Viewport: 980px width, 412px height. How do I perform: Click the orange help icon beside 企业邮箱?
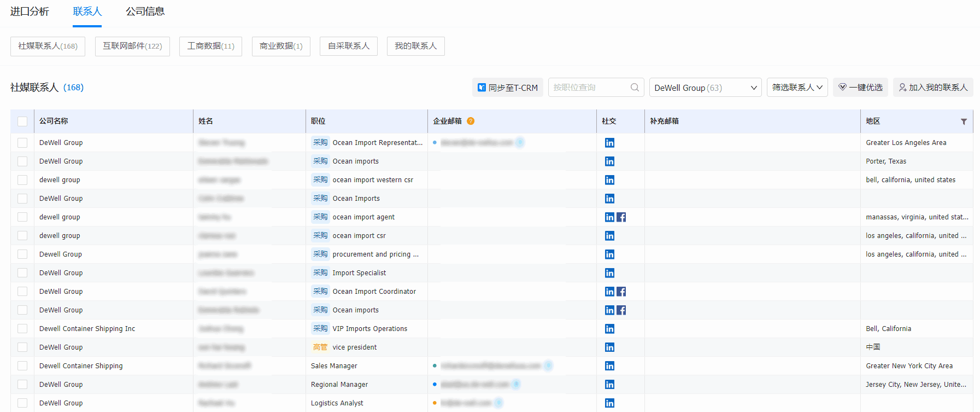pos(471,121)
